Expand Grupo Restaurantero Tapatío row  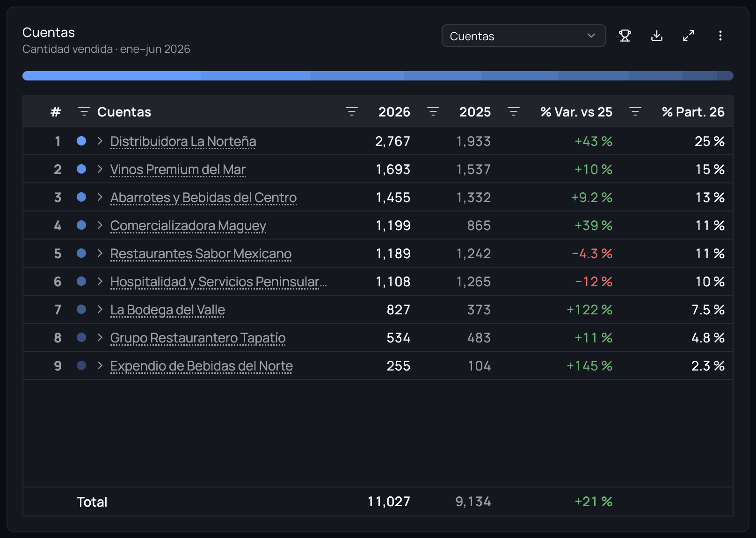(100, 337)
